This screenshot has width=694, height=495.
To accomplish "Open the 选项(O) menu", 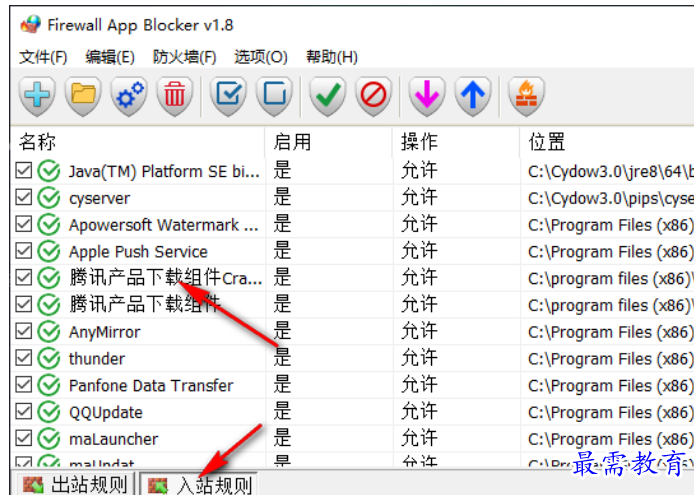I will pyautogui.click(x=261, y=57).
